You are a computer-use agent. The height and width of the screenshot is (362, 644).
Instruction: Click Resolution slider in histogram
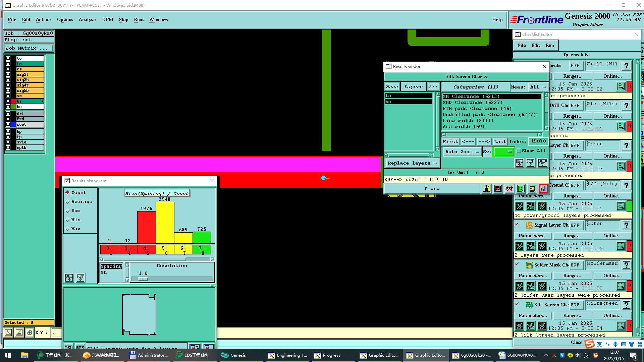click(172, 279)
